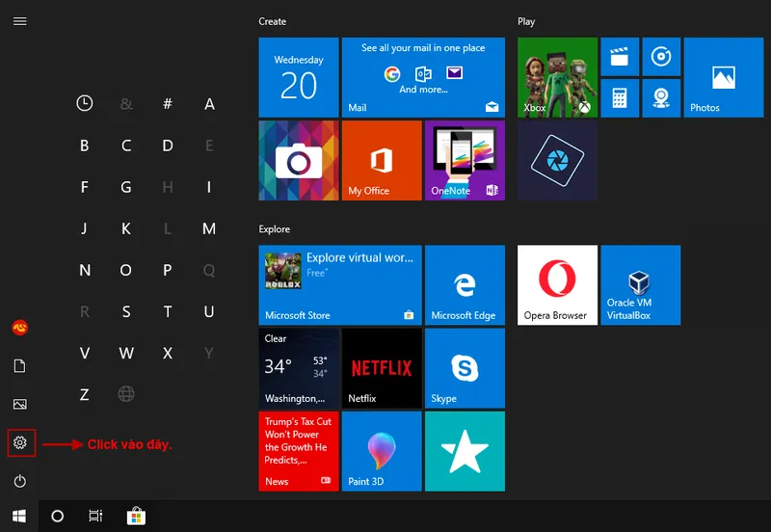Viewport: 771px width, 532px height.
Task: Jump to recently added via clock icon
Action: pyautogui.click(x=85, y=104)
